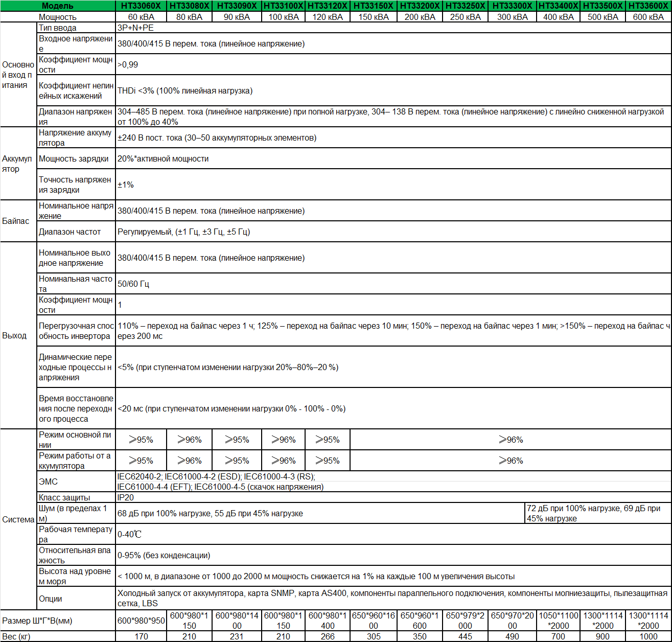Click the HT33200X column header

tap(420, 7)
